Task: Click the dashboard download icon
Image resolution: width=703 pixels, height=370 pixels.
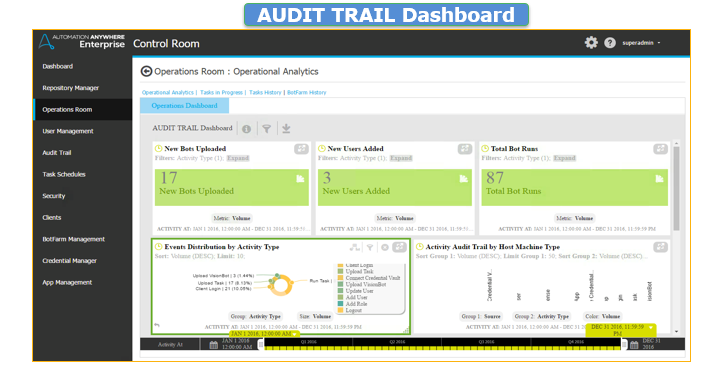Action: tap(286, 129)
